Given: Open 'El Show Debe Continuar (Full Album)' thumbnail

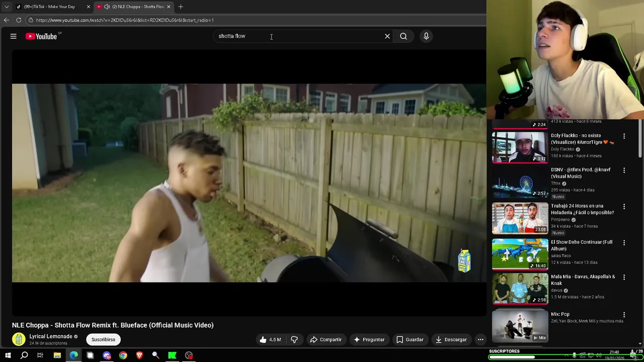Looking at the screenshot, I should pyautogui.click(x=520, y=254).
